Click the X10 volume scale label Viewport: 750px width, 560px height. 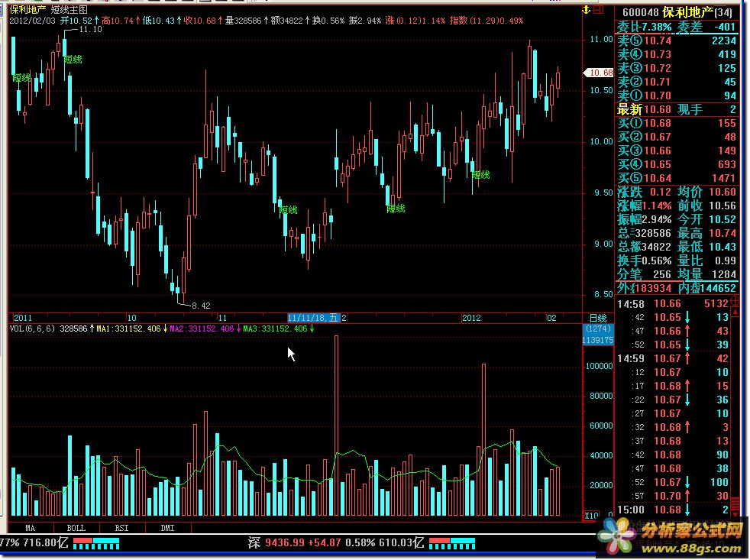click(591, 516)
